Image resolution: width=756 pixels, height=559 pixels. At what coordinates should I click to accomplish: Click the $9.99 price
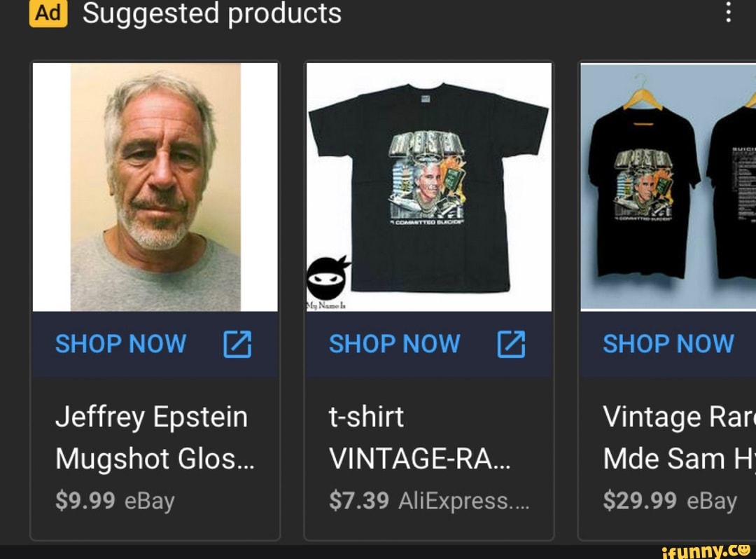[85, 501]
